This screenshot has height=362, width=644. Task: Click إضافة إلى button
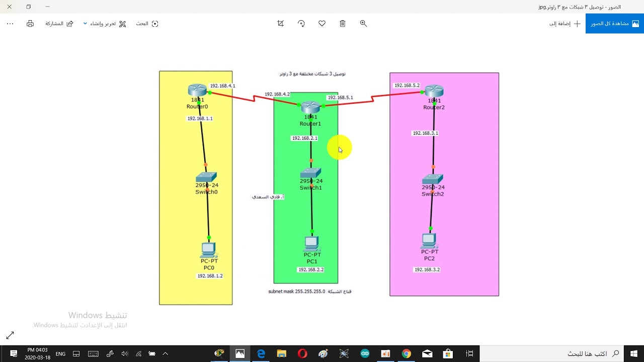pyautogui.click(x=565, y=24)
